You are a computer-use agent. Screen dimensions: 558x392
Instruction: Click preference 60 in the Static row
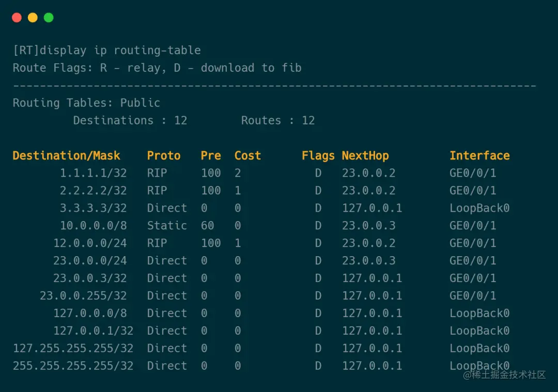pos(208,226)
